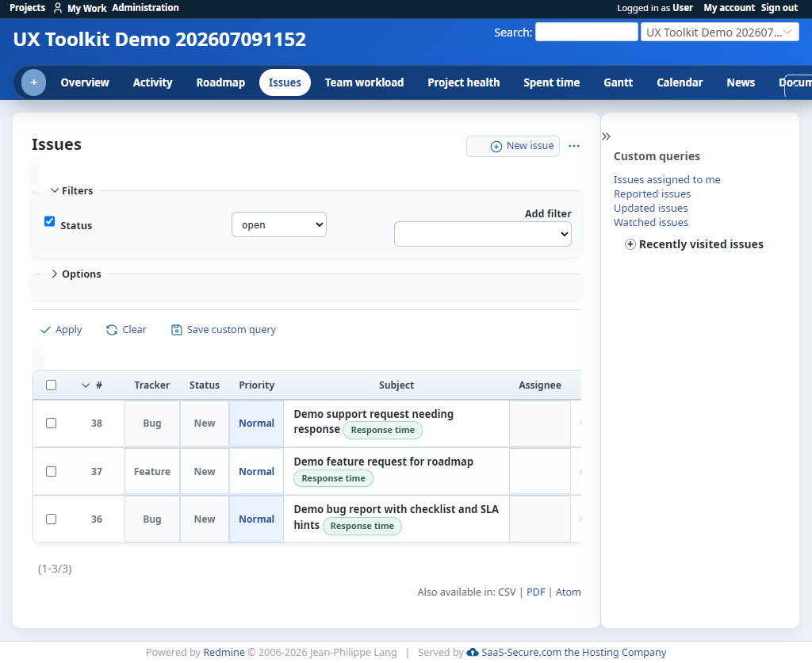Open the Add filter dropdown
Screen dimensions: 812x663
click(x=483, y=234)
